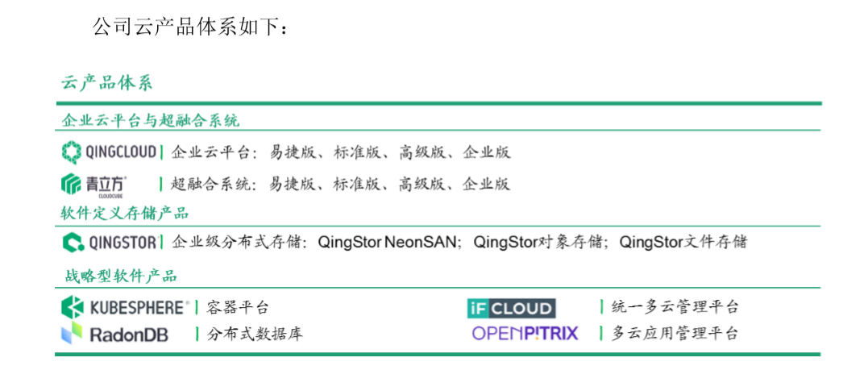
Task: Click the QingCloud hexagon logo icon
Action: click(x=71, y=152)
